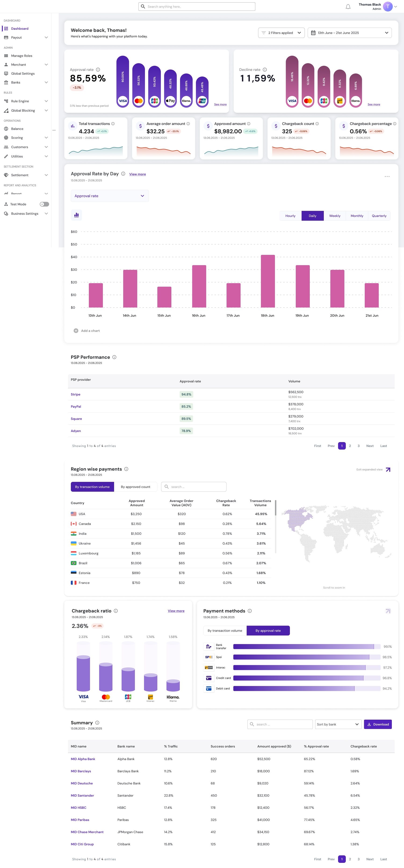Click the Region wise payments info icon

126,469
